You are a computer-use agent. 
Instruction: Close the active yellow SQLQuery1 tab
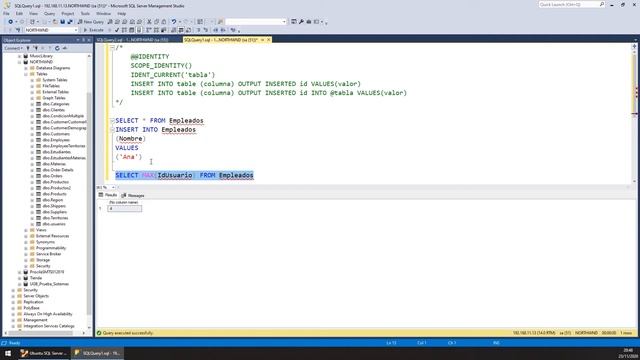point(269,40)
